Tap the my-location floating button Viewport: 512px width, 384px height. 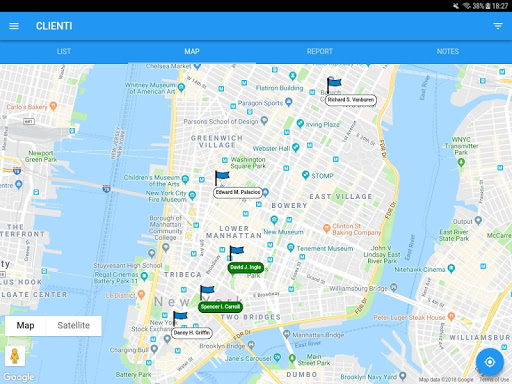490,362
